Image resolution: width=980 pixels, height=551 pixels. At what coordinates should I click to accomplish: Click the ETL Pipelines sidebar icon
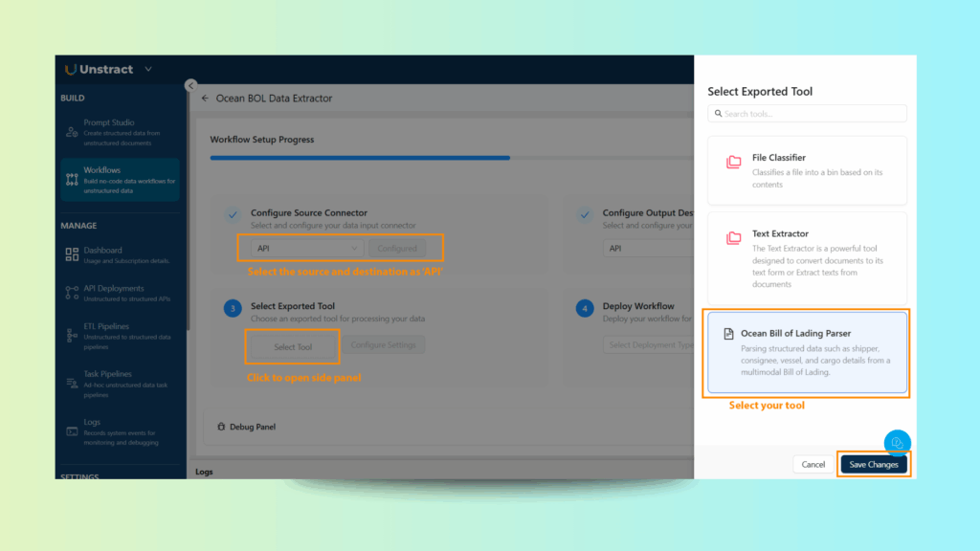point(72,336)
